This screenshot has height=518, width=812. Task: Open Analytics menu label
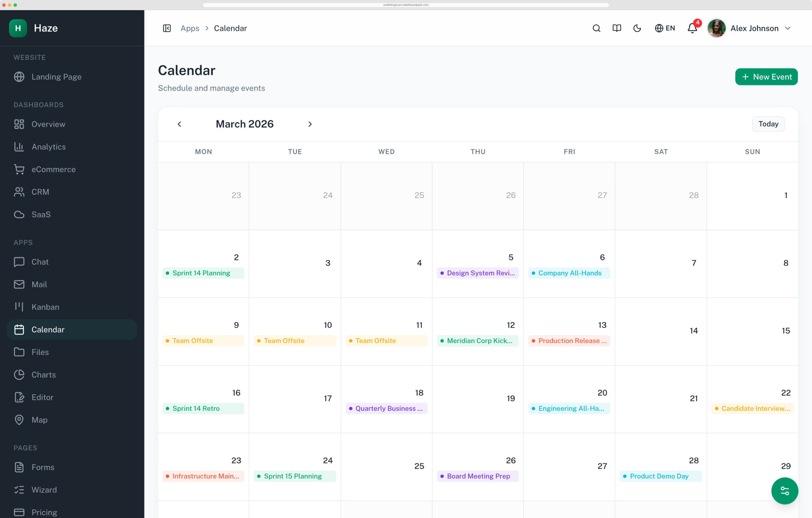(x=49, y=147)
